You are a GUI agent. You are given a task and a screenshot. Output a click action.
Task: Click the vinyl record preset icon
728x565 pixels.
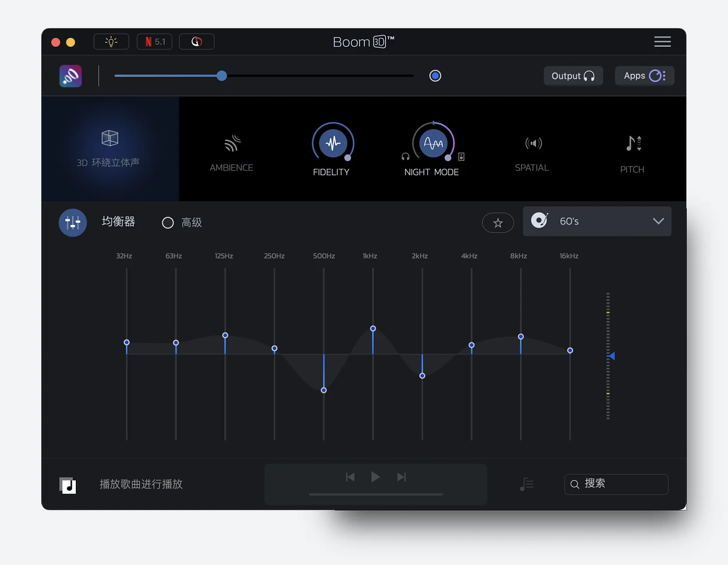539,220
